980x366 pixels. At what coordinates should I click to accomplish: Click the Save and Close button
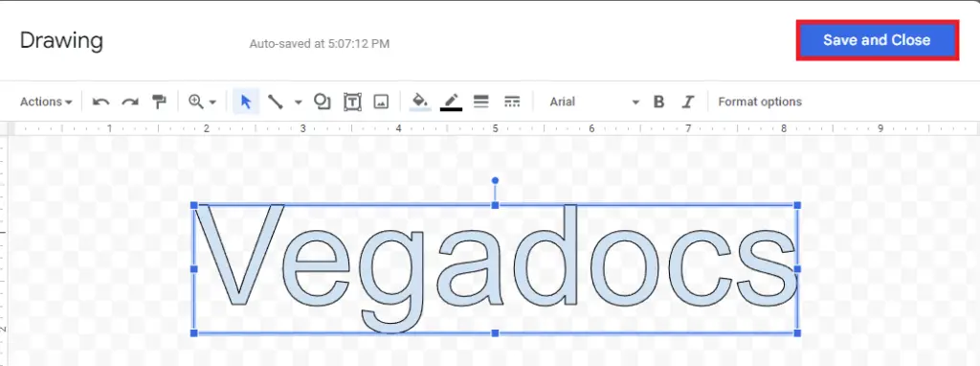(877, 40)
